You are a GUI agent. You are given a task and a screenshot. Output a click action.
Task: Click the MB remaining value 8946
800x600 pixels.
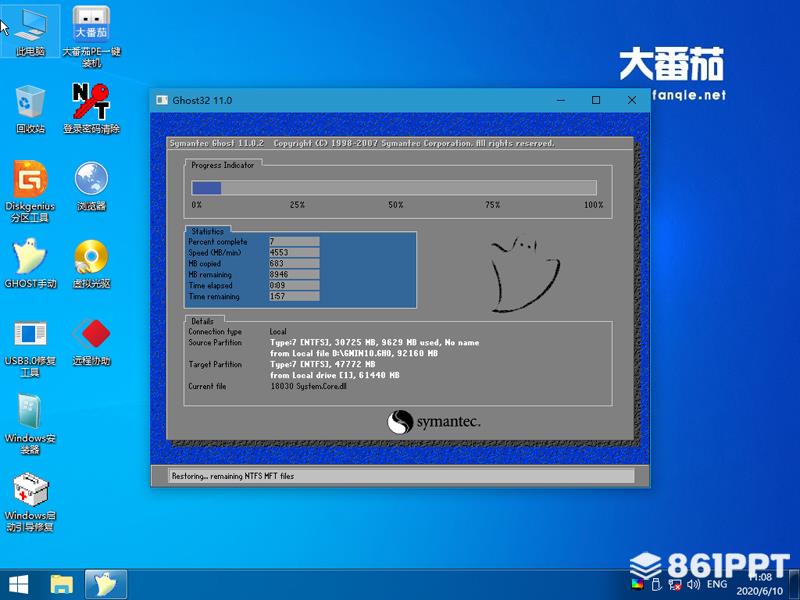coord(294,274)
